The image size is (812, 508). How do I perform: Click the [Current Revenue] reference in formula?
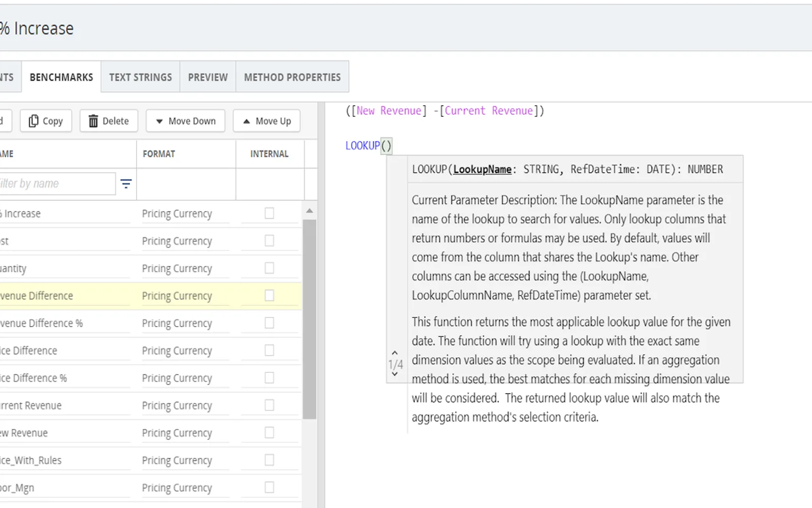(x=489, y=111)
